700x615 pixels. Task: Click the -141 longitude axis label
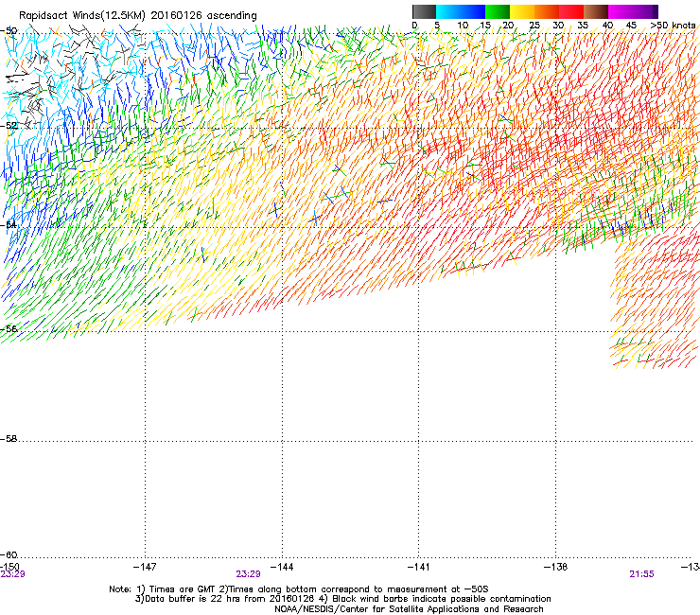pyautogui.click(x=418, y=567)
